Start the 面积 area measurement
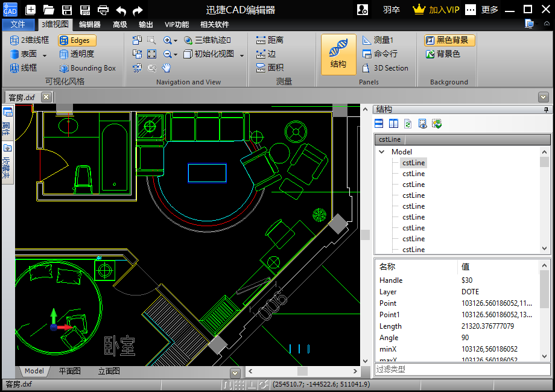Screen dimensions: 555x392 pos(270,68)
